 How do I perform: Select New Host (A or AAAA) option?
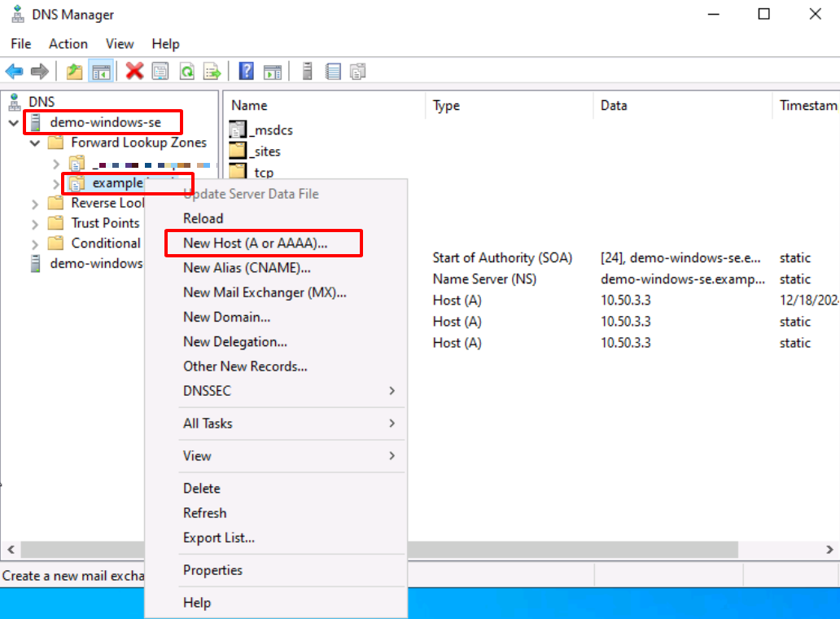point(256,243)
